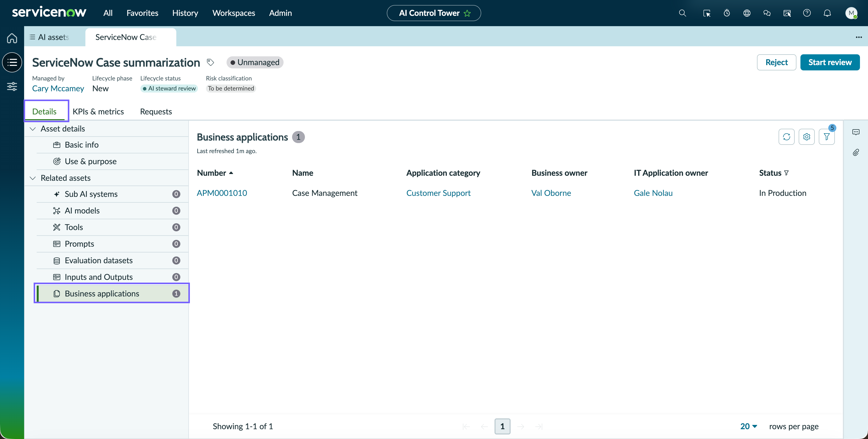Switch to the KPIs & metrics tab
This screenshot has width=868, height=439.
[x=98, y=111]
